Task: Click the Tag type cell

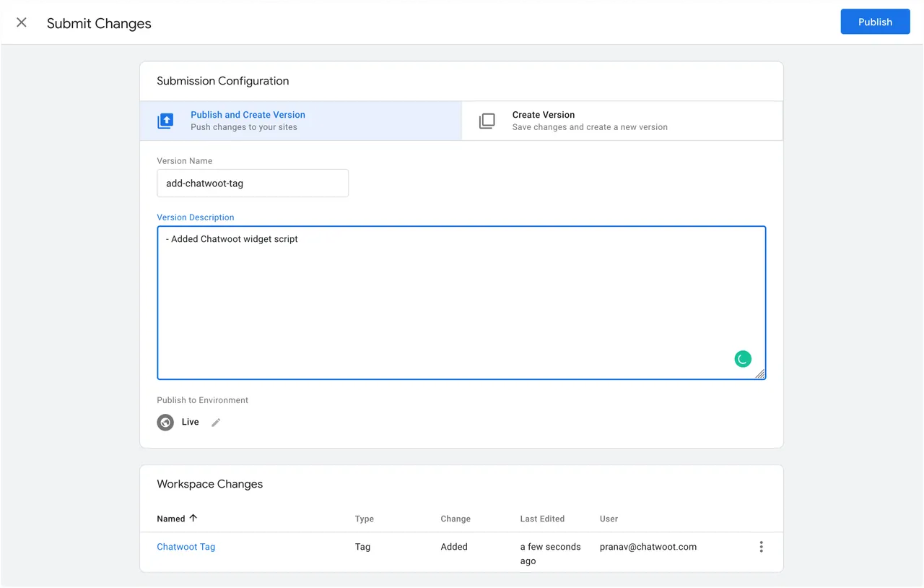Action: [x=363, y=547]
